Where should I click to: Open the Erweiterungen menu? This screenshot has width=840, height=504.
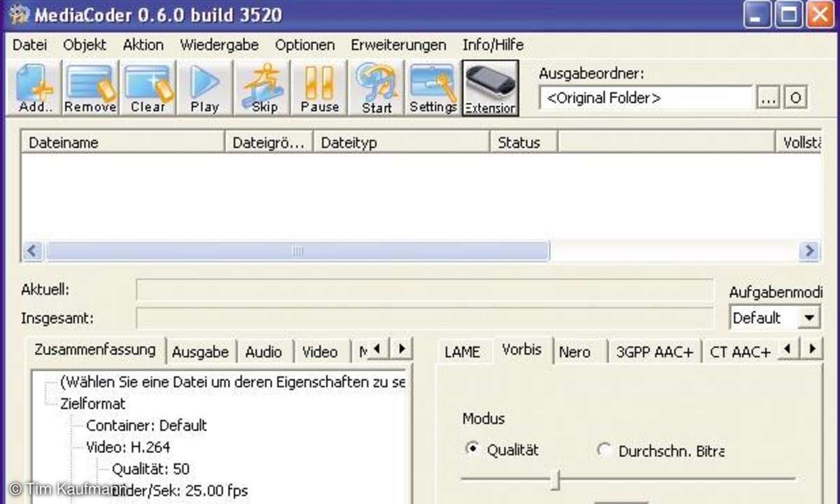point(398,45)
